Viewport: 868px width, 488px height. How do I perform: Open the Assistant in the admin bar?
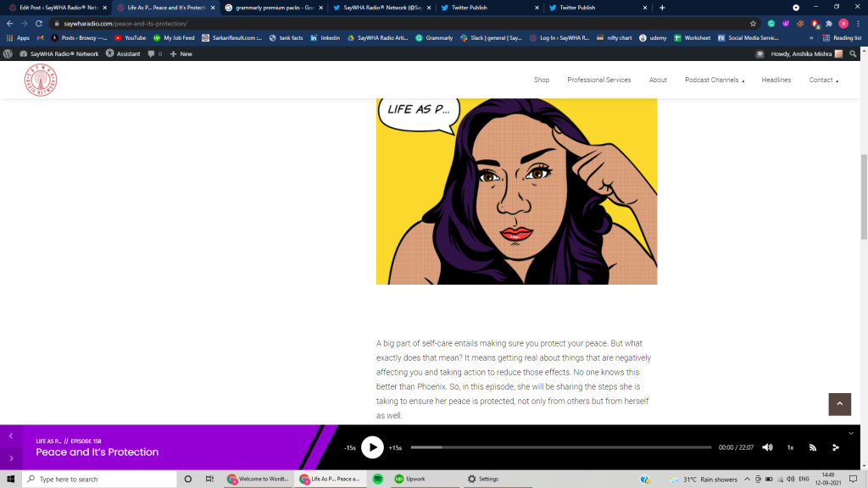123,53
